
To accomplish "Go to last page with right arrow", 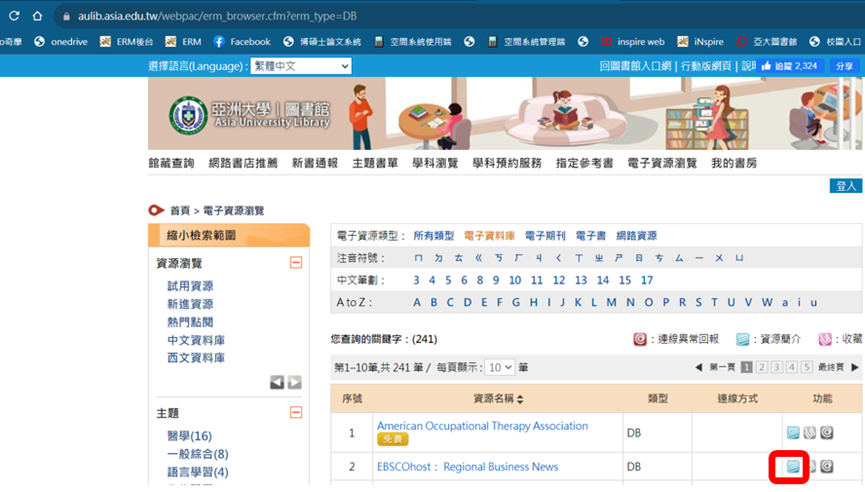I will click(x=855, y=367).
